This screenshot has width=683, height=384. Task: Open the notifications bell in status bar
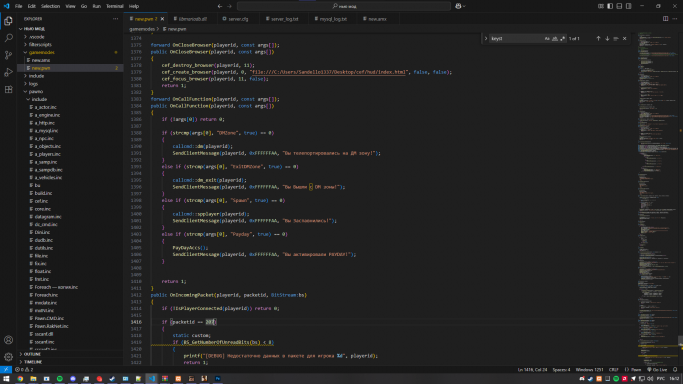tap(675, 369)
